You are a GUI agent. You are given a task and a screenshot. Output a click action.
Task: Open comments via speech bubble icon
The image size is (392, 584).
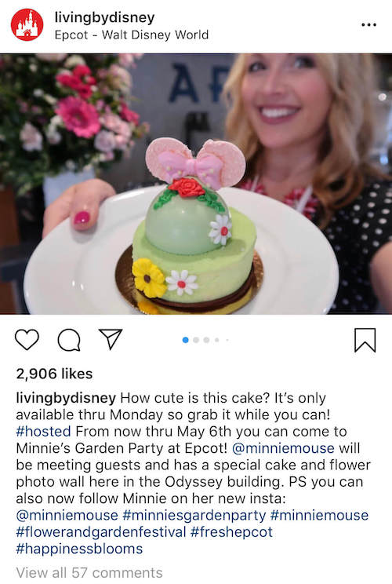pos(69,340)
